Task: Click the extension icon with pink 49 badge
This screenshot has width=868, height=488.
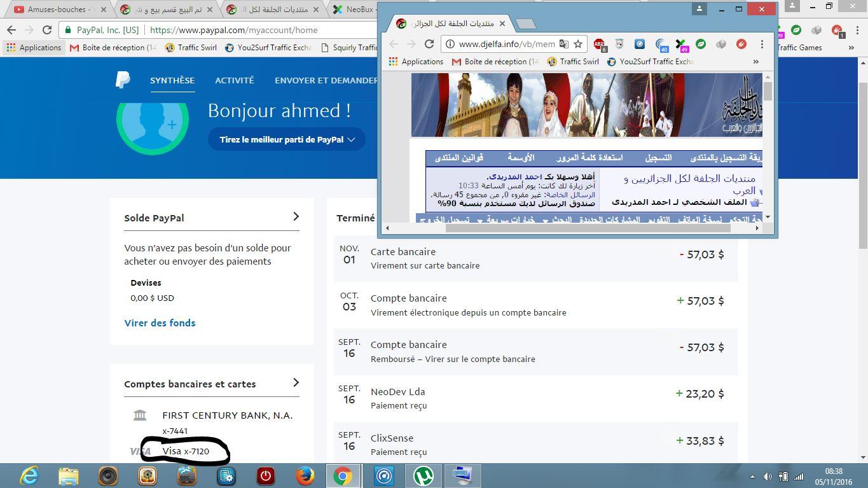Action: click(x=681, y=45)
